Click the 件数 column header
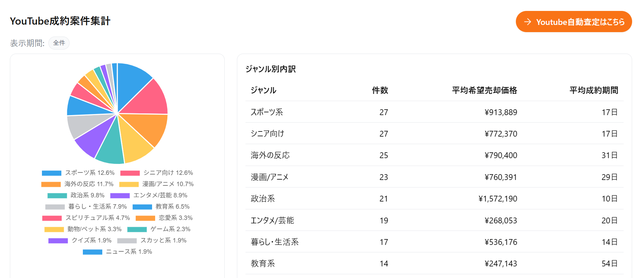This screenshot has height=278, width=644. coord(380,90)
